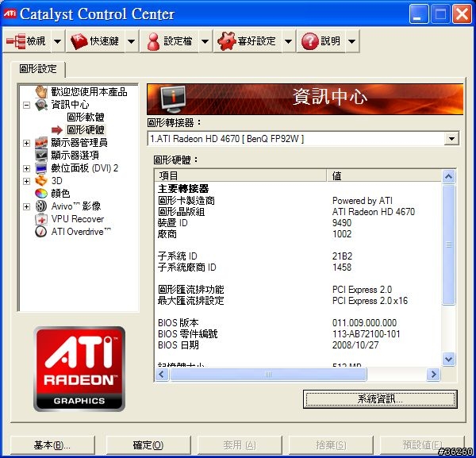
Task: Expand the 數位面板 (DVI) 2 node
Action: click(x=27, y=168)
